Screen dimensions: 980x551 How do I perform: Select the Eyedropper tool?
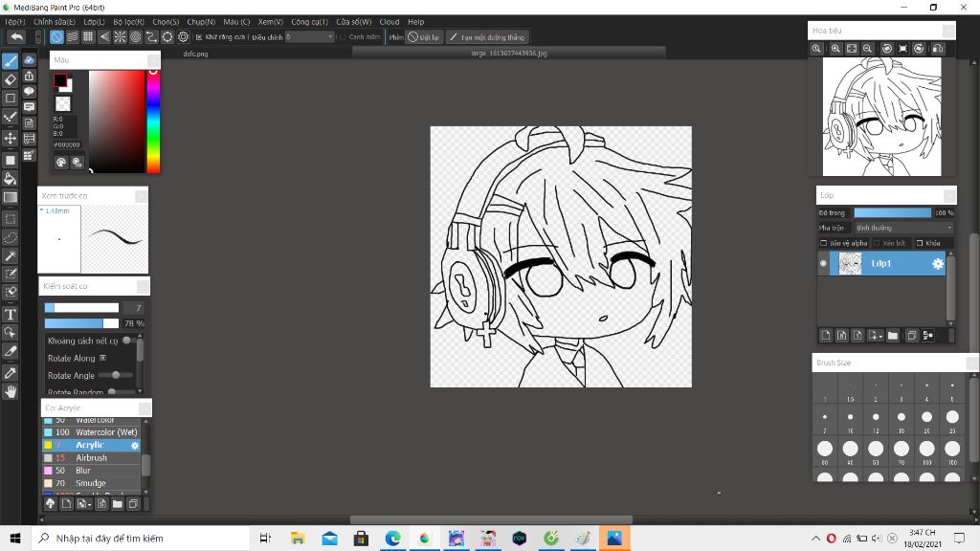(11, 373)
